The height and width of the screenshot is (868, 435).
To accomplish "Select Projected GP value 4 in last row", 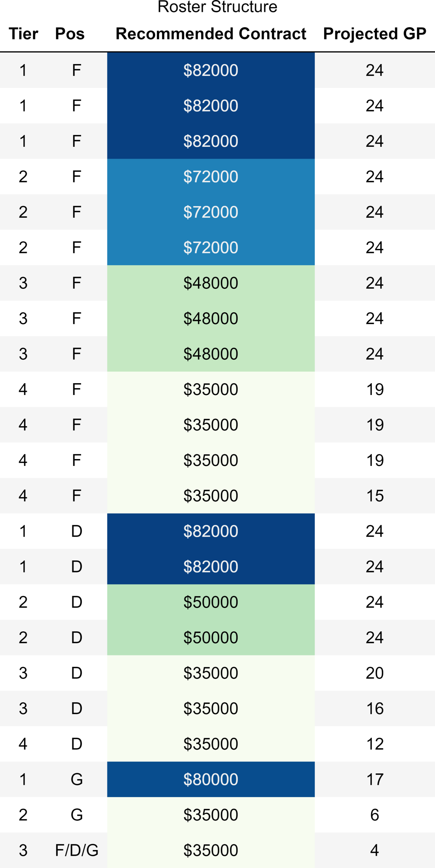I will coord(375,850).
